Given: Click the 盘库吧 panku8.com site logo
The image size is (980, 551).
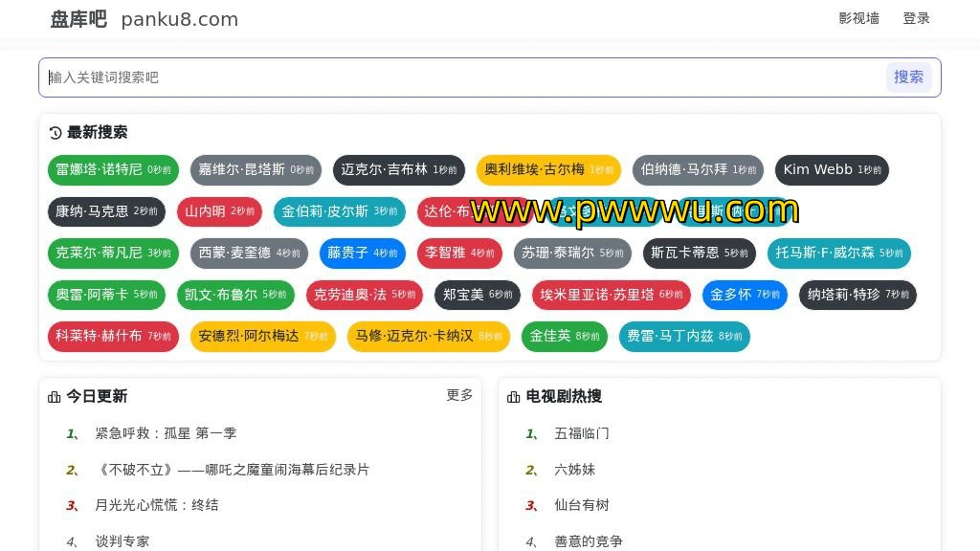Looking at the screenshot, I should coord(145,19).
